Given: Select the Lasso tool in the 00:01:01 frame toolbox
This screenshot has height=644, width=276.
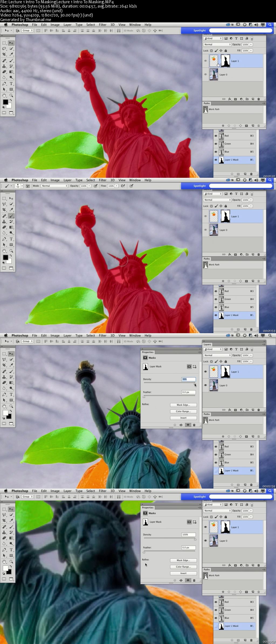Looking at the screenshot, I should pyautogui.click(x=4, y=49).
